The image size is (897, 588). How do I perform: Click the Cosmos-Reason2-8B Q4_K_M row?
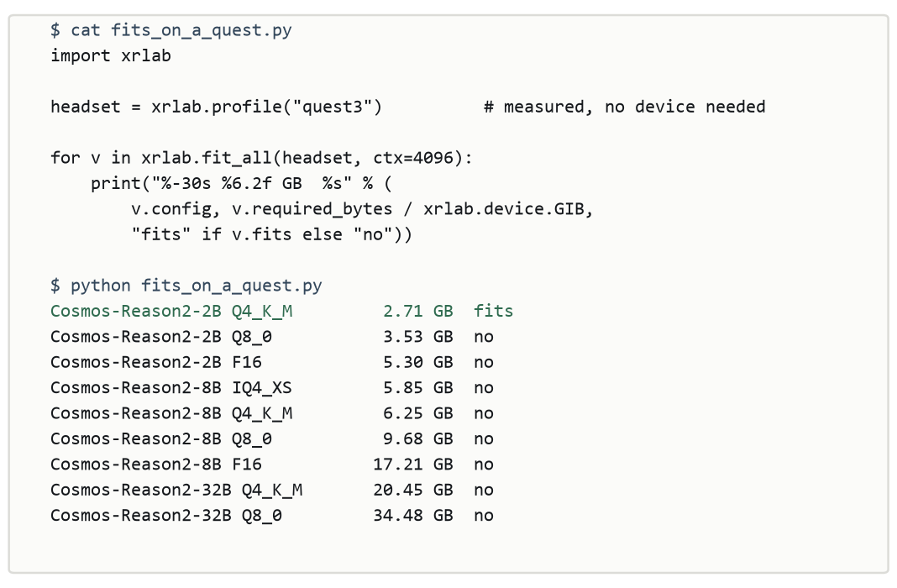[x=272, y=413]
